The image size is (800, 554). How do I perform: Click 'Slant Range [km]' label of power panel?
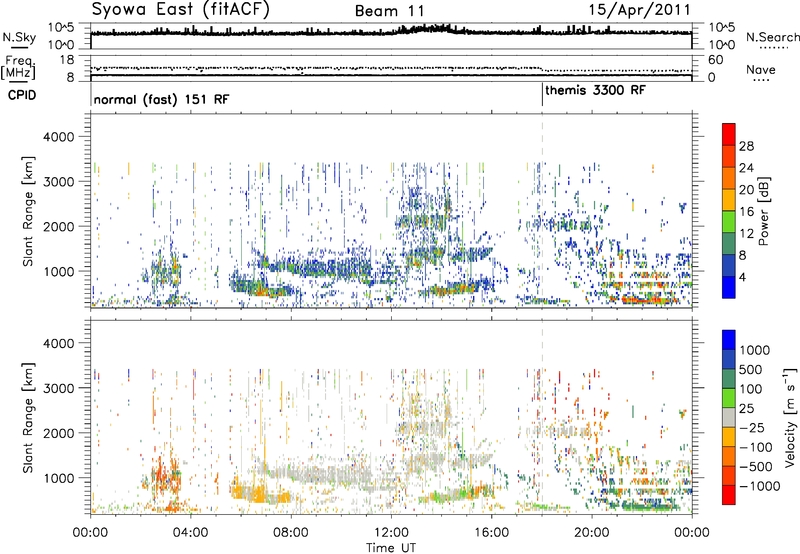click(29, 211)
